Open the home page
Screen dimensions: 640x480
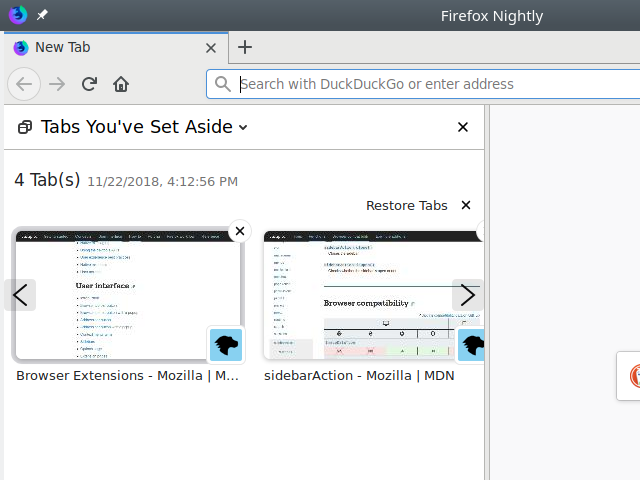[121, 84]
